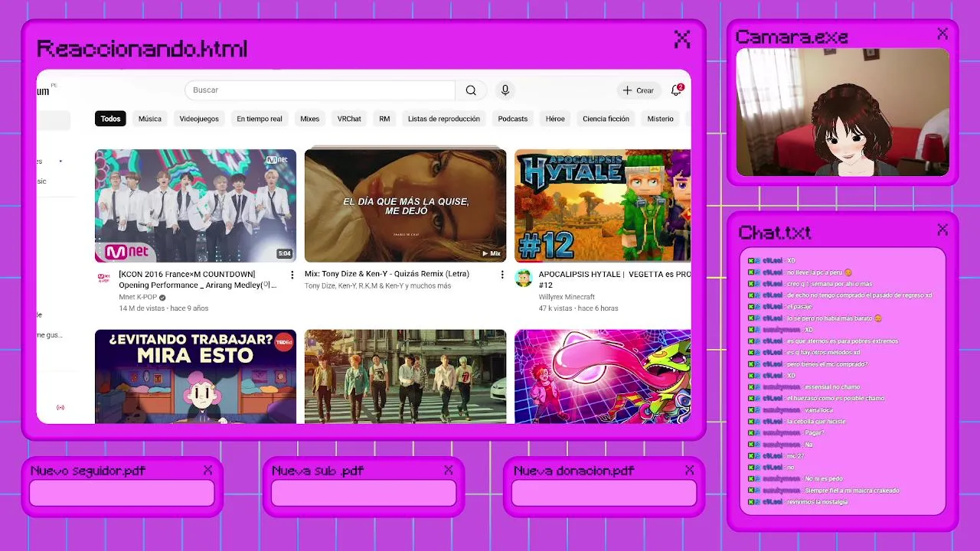Click chat message 'pero tienes el mc comprado?'

click(x=826, y=364)
